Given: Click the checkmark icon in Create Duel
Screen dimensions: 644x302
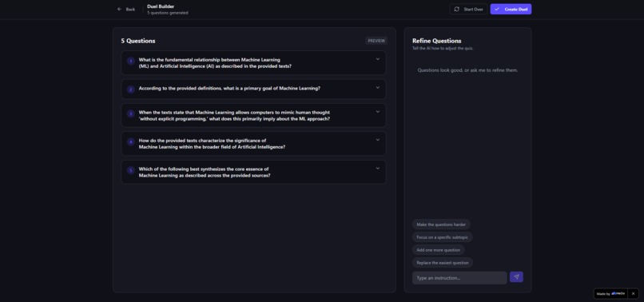Looking at the screenshot, I should tap(497, 9).
